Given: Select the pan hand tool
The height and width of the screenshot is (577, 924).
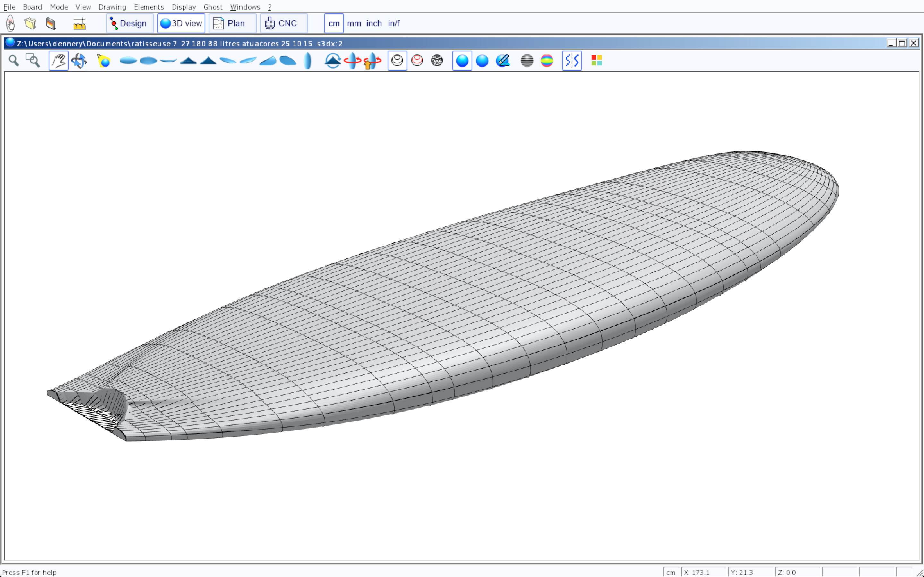Looking at the screenshot, I should coord(58,61).
